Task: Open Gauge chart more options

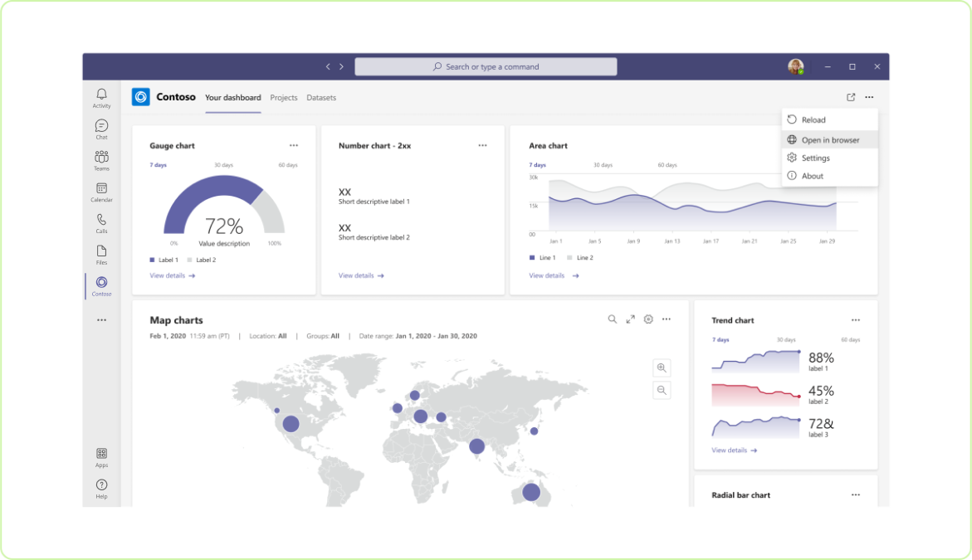Action: (294, 145)
